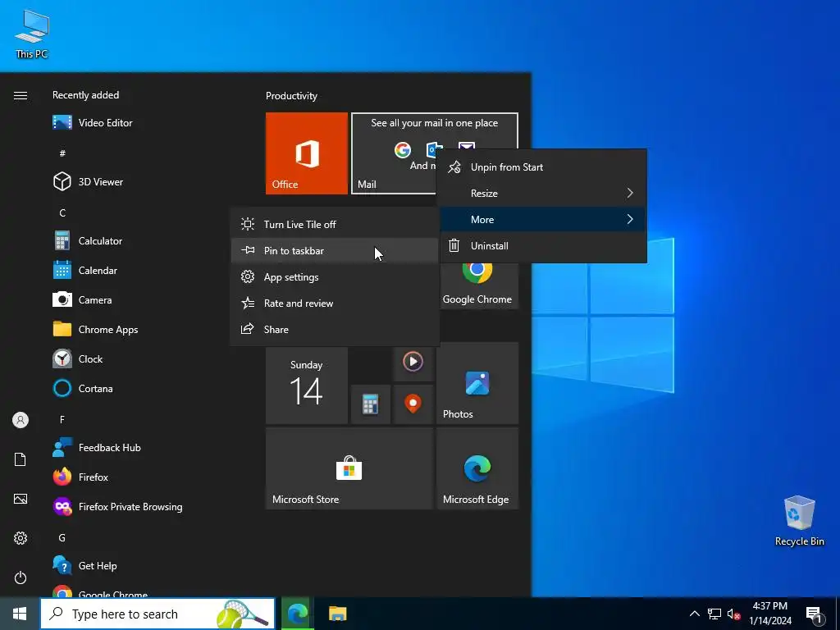
Task: Open the More submenu
Action: coord(543,220)
